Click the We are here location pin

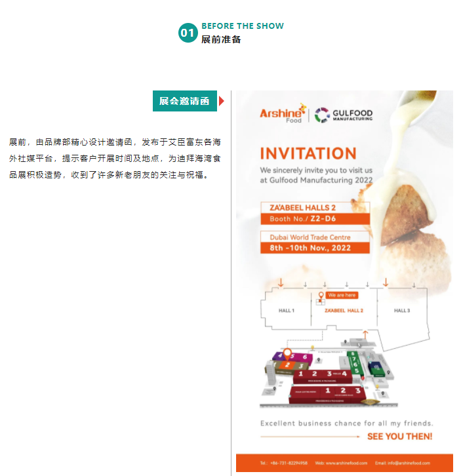point(321,295)
